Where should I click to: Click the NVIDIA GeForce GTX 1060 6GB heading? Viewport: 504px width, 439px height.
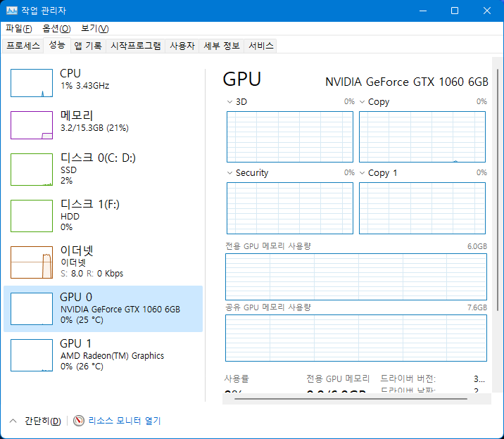(x=407, y=82)
